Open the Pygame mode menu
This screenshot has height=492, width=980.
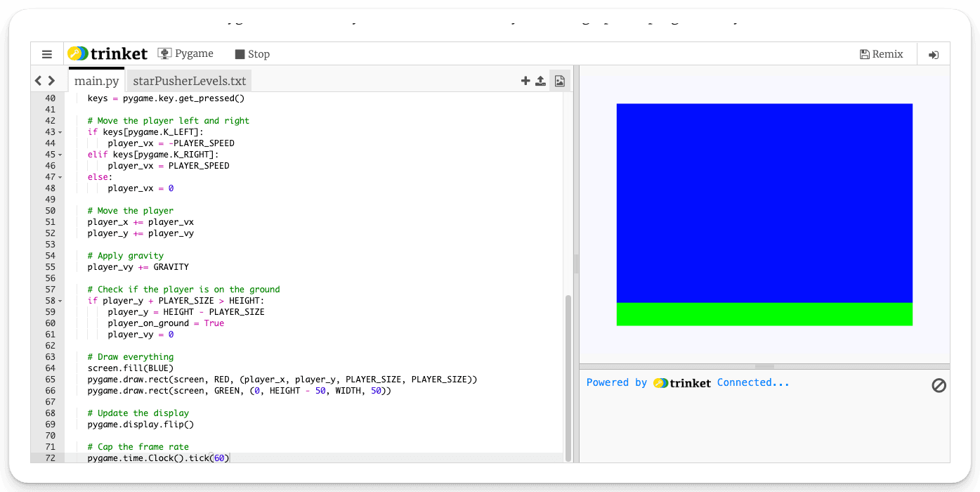[185, 53]
